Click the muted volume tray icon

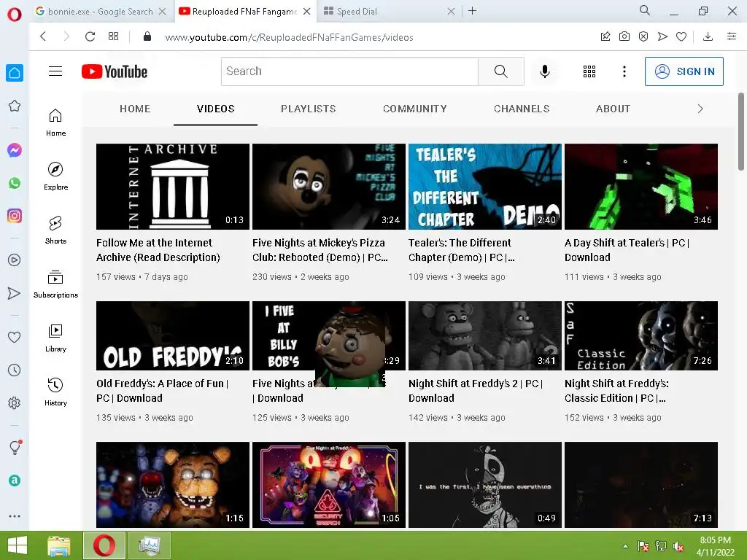coord(679,546)
